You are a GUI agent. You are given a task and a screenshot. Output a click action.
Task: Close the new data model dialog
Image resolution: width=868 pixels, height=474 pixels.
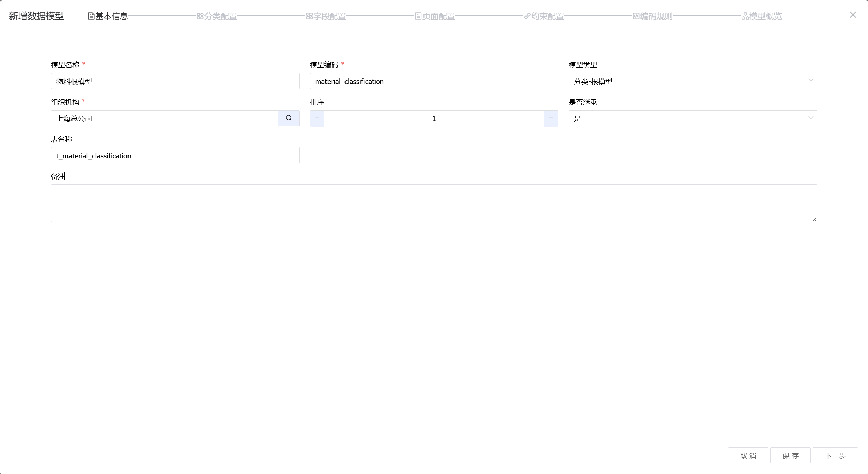(x=853, y=15)
